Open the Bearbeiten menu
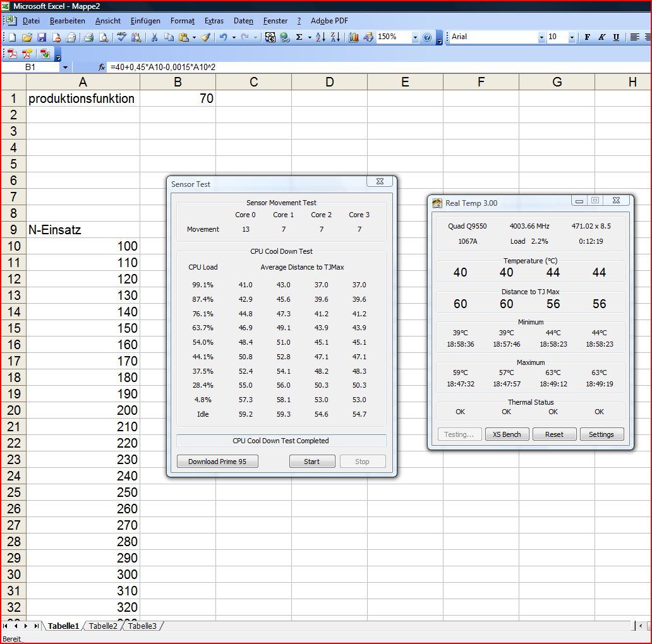Viewport: 652px width, 644px height. coord(68,21)
